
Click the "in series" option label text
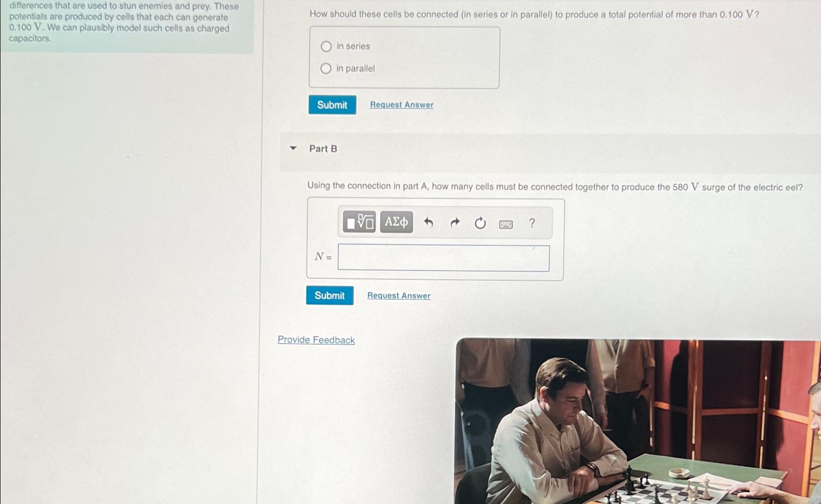point(353,46)
